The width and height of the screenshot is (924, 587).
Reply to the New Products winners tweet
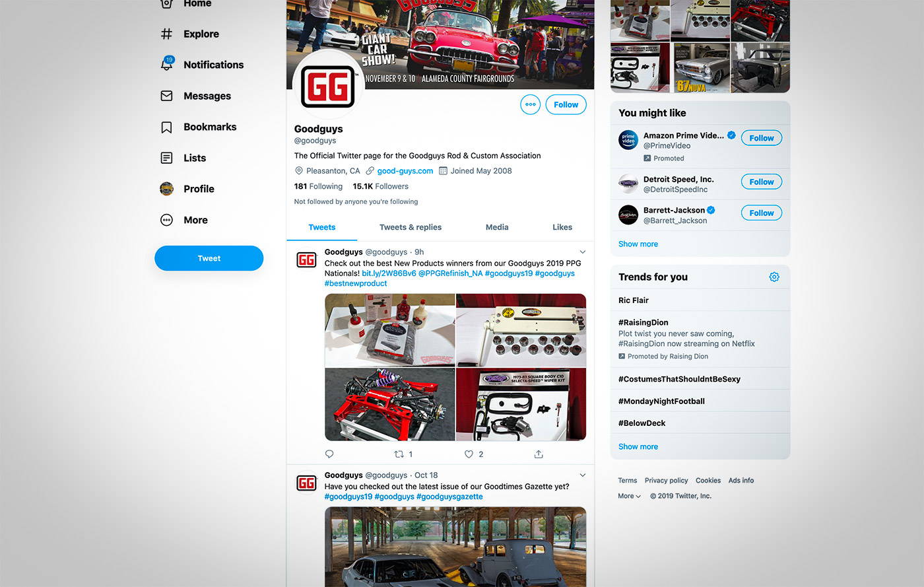[329, 454]
